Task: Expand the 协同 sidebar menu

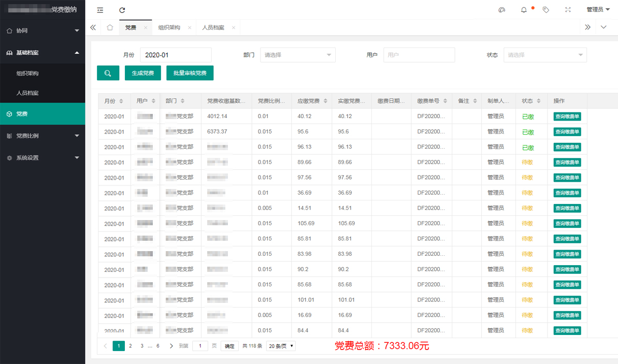Action: click(42, 31)
